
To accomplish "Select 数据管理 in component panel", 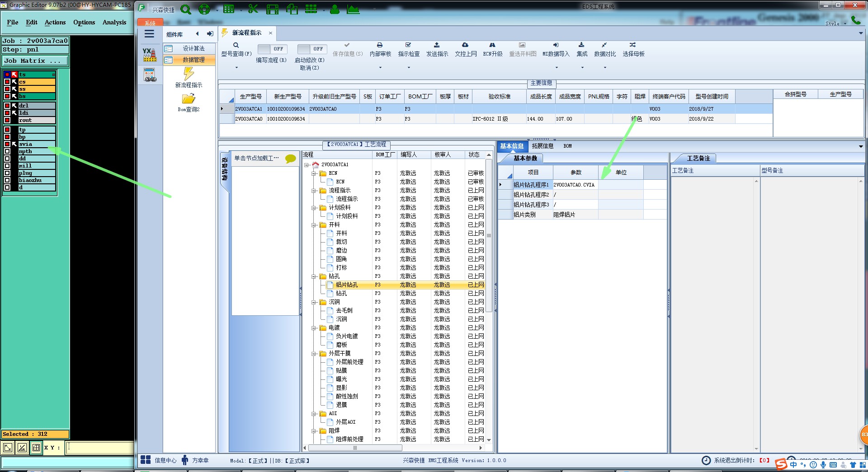I will (189, 60).
